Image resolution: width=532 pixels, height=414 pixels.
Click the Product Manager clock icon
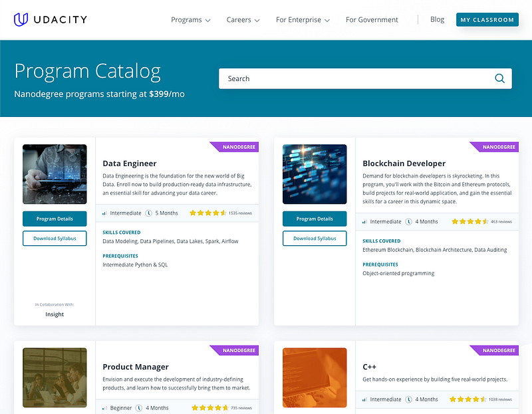139,408
